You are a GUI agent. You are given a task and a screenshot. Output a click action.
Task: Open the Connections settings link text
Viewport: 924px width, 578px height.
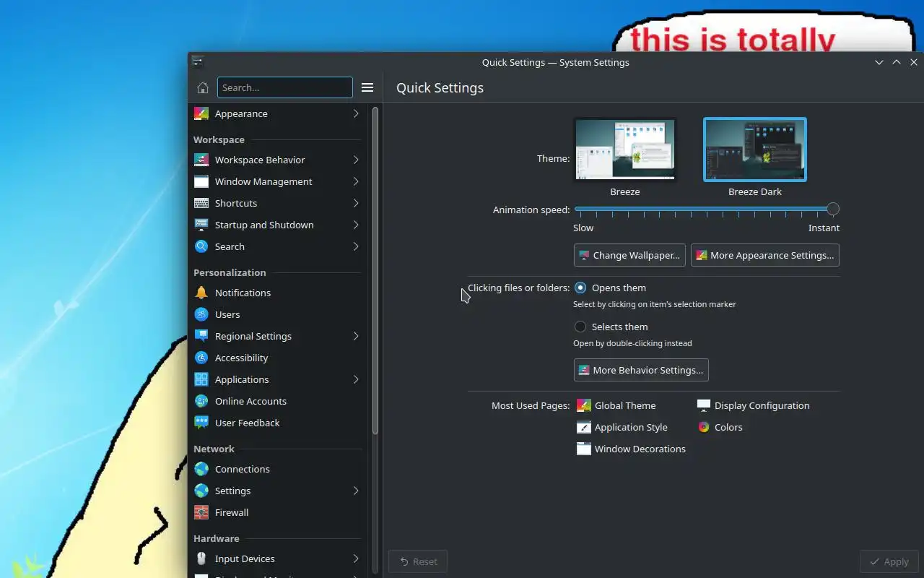click(x=243, y=469)
